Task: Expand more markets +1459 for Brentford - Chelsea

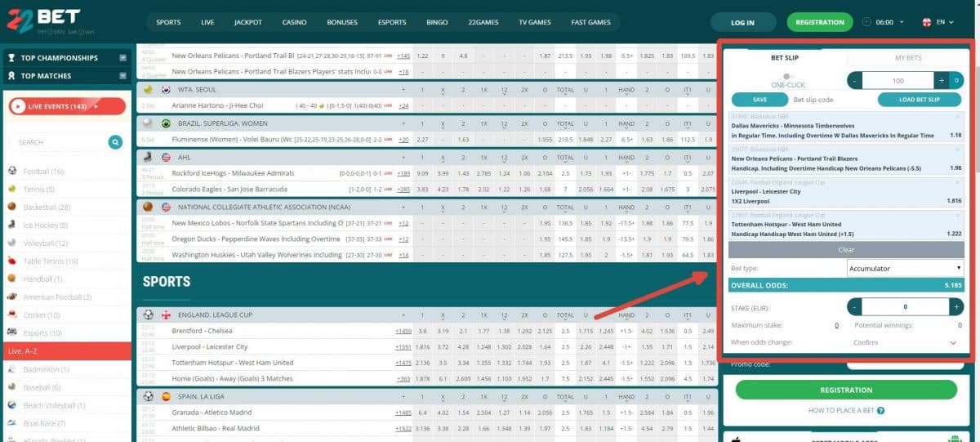Action: click(403, 331)
